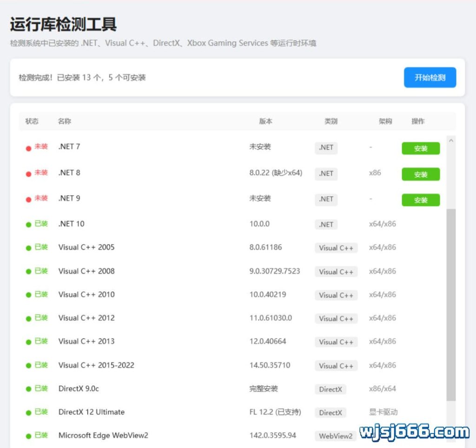This screenshot has height=448, width=476.
Task: Click the 完整安装 version text
Action: pos(264,389)
